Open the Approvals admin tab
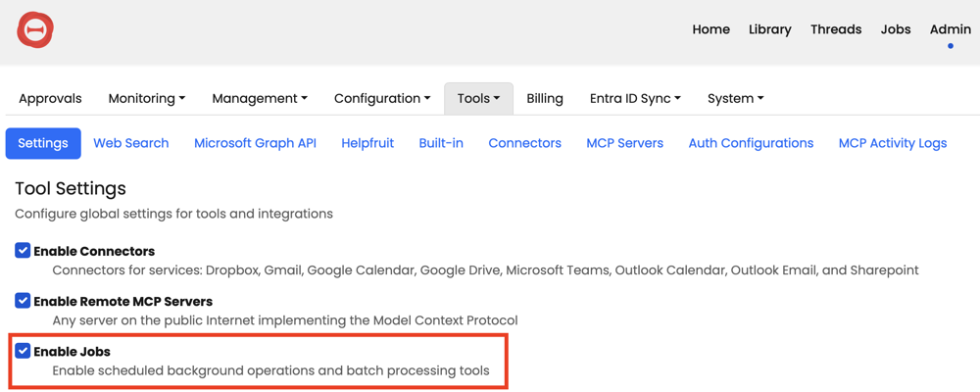Viewport: 980px width, 392px height. click(50, 98)
